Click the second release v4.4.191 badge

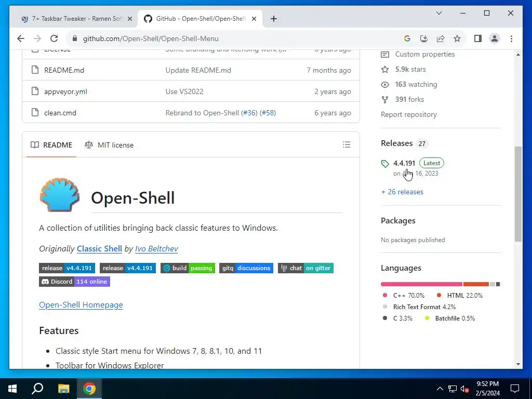pos(128,268)
